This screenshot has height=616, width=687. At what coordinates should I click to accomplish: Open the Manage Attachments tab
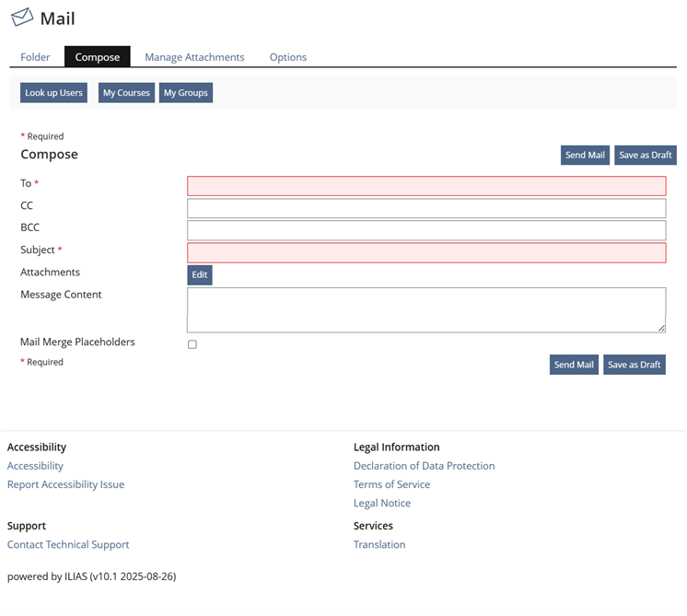194,57
